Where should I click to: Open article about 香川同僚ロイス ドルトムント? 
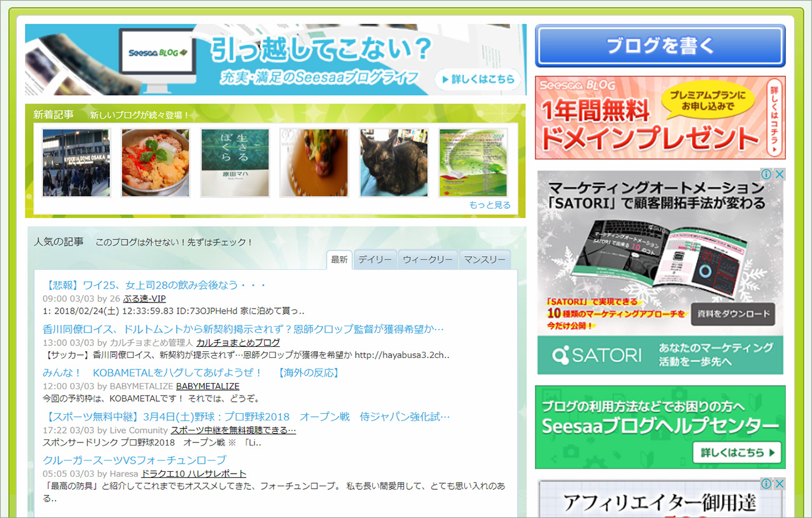pyautogui.click(x=243, y=329)
